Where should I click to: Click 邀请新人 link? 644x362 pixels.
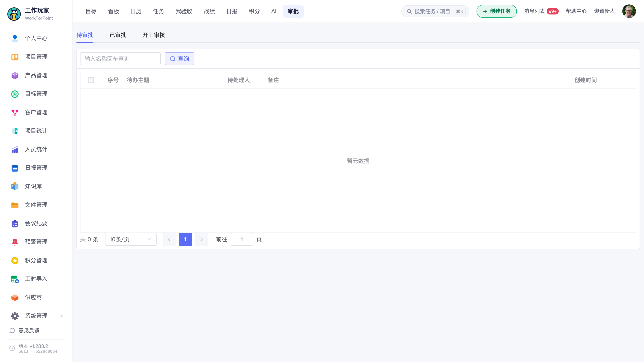point(604,11)
